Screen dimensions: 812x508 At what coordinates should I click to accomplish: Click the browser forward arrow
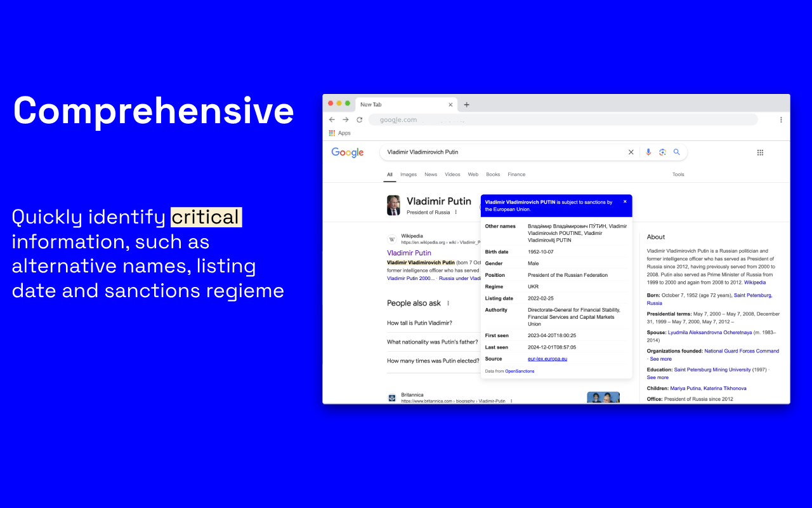(x=346, y=119)
